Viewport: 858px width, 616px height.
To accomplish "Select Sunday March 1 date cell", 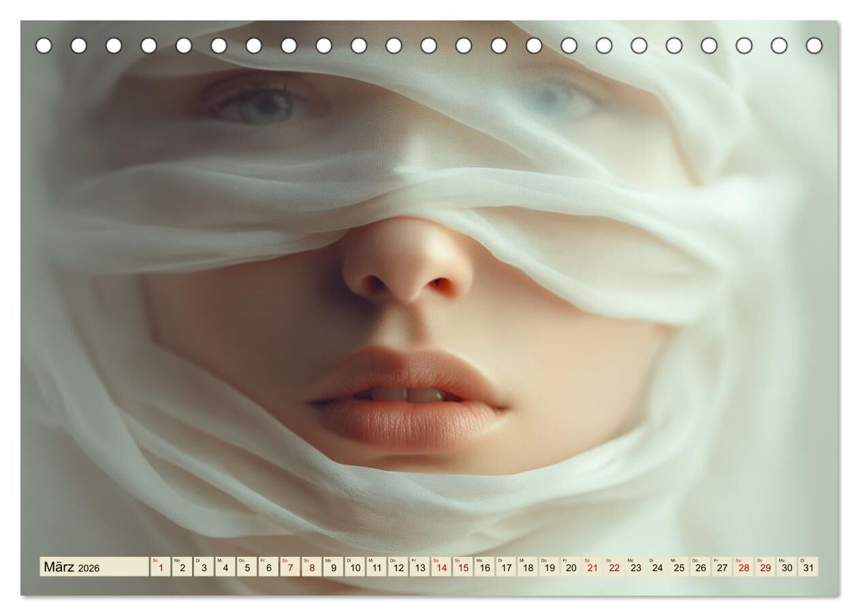I will click(161, 567).
